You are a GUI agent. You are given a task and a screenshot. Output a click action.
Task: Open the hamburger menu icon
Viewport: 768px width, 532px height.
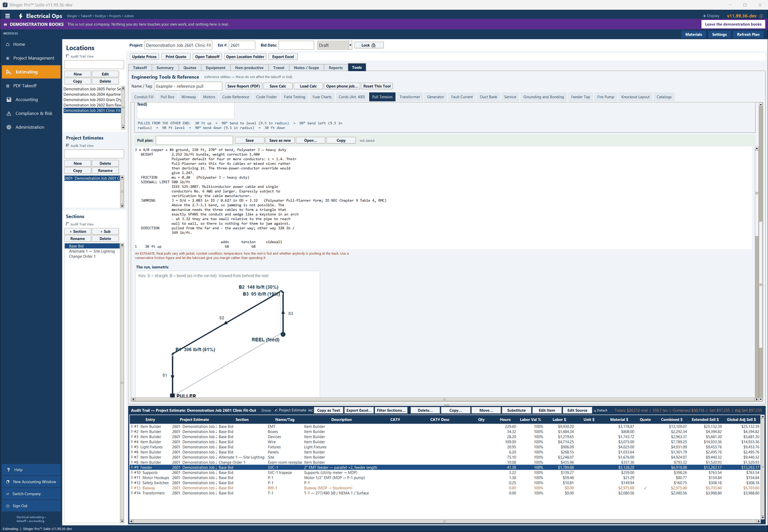tap(7, 16)
